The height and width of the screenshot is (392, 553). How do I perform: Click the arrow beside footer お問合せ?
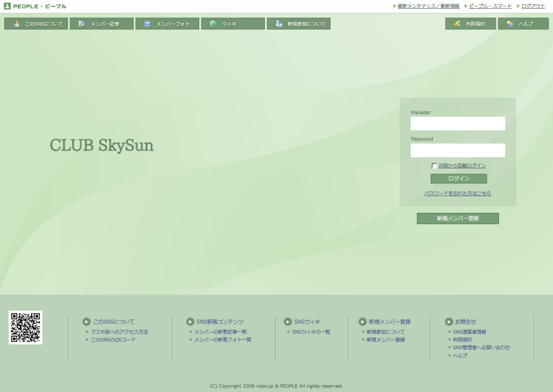449,321
